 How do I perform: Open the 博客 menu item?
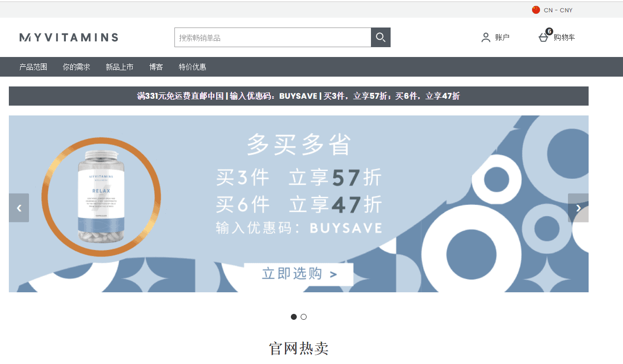coord(156,67)
